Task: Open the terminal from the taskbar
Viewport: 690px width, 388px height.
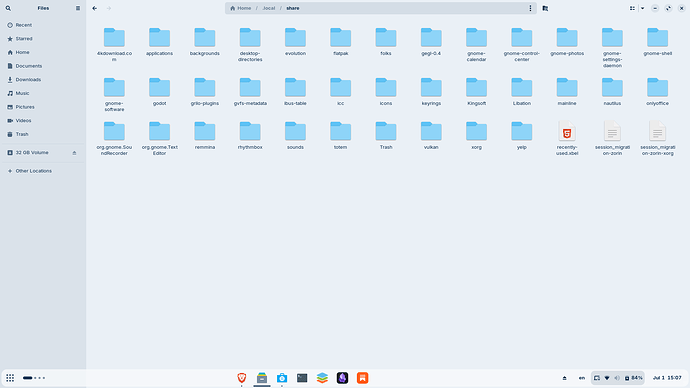Action: (x=302, y=377)
